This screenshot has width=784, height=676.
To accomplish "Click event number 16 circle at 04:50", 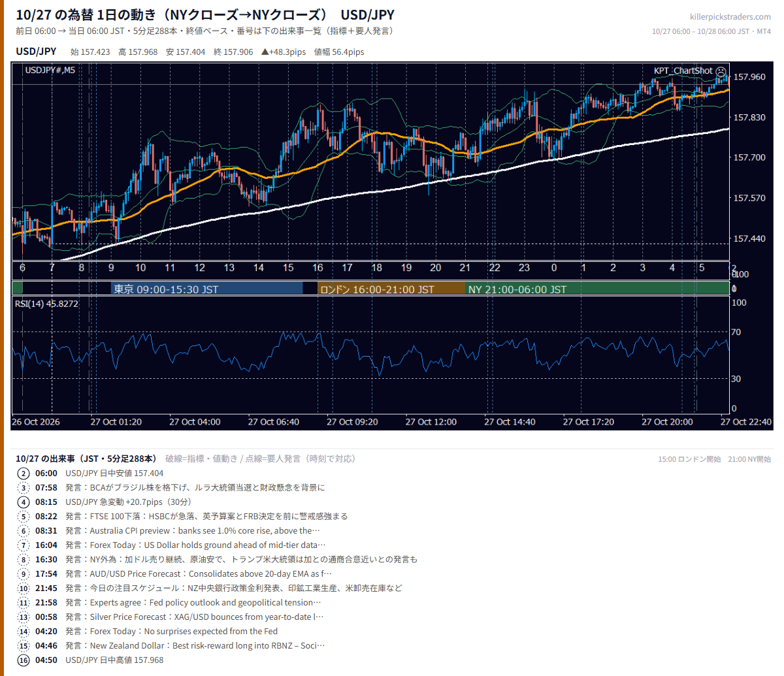I will [x=24, y=660].
